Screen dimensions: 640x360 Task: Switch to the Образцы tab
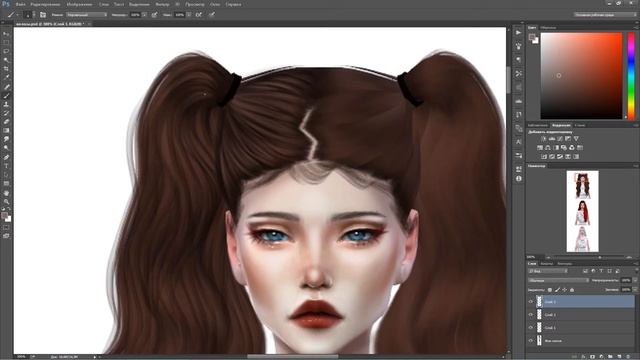click(548, 28)
